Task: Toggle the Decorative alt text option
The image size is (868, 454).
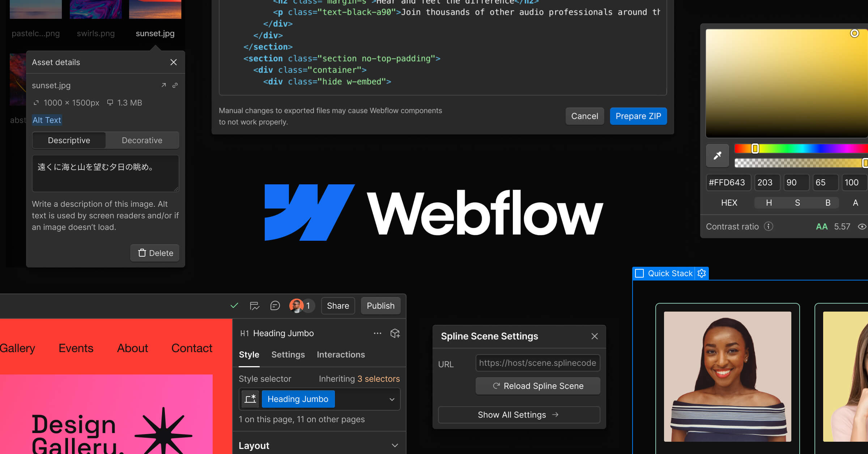Action: coord(142,140)
